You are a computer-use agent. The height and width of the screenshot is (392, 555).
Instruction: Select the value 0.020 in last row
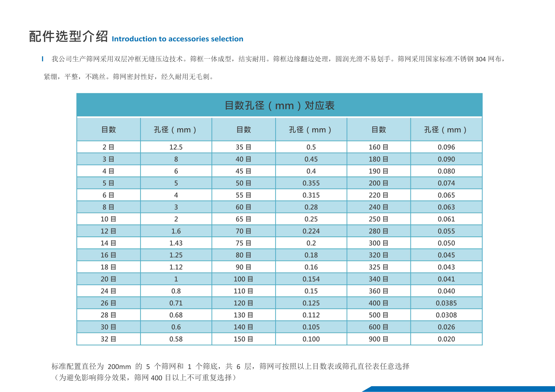(x=446, y=339)
